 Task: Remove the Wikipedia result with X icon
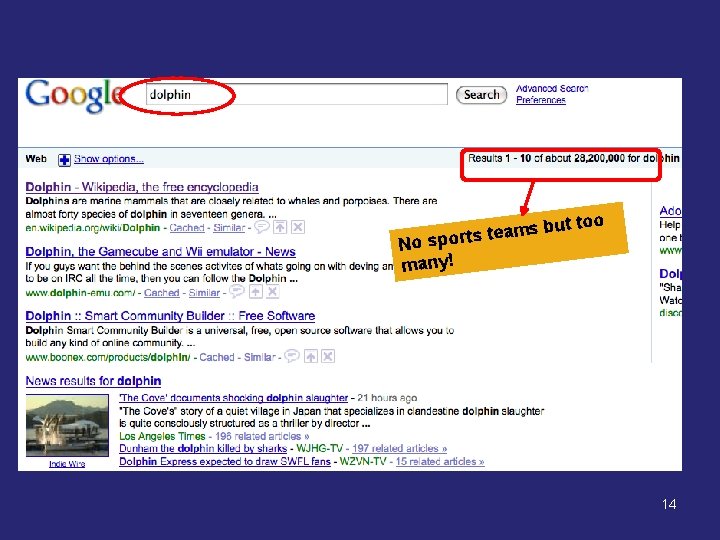298,227
